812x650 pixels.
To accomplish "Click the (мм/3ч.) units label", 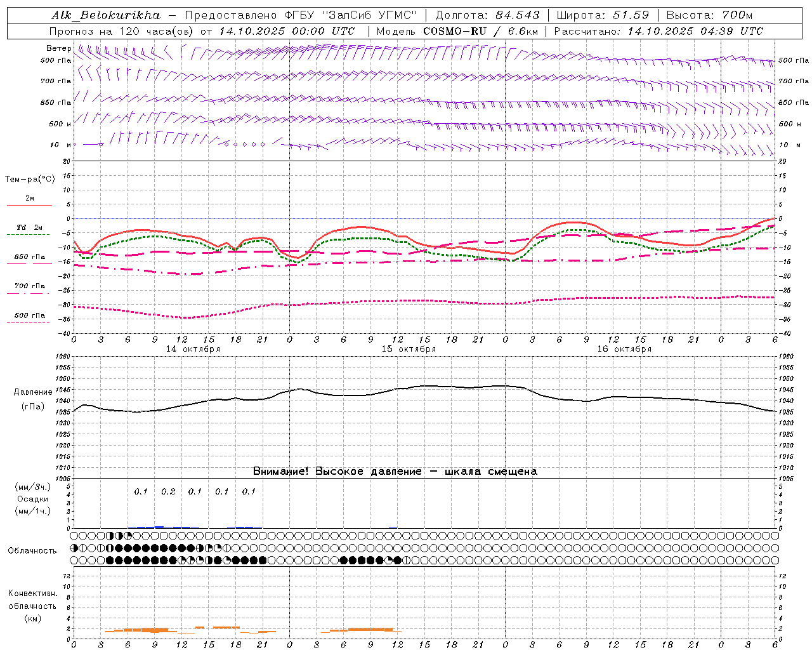I will [x=32, y=487].
